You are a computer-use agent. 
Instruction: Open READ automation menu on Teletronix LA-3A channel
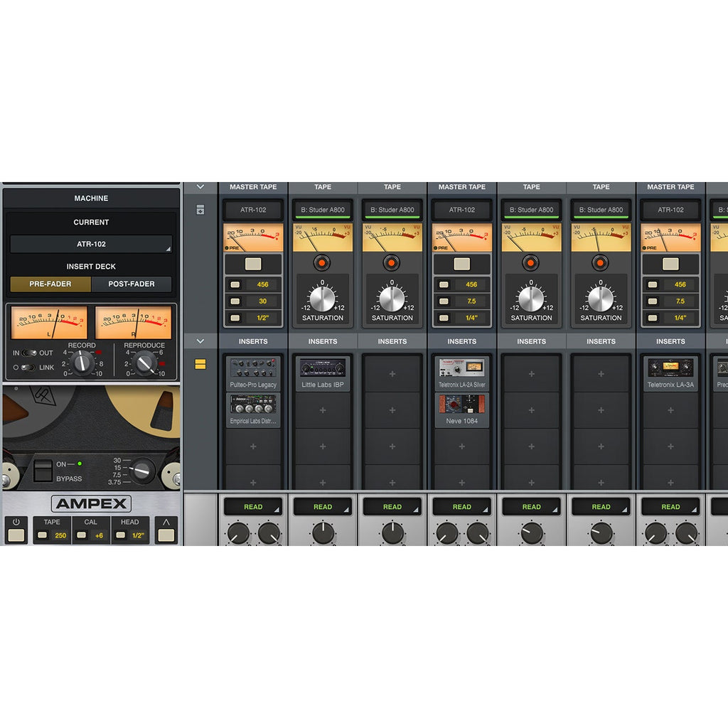point(670,506)
